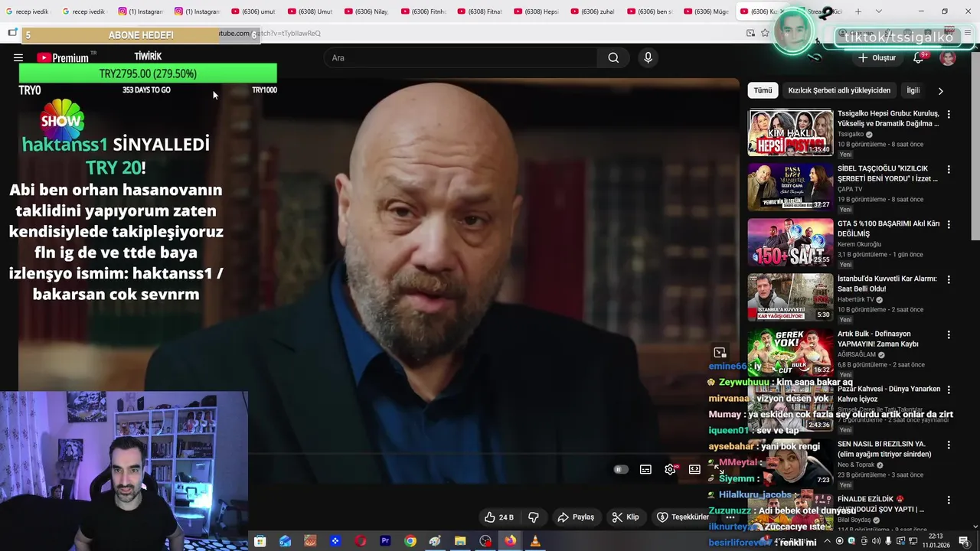
Task: Open the Artık Bulk - Definasyon video title
Action: click(878, 338)
